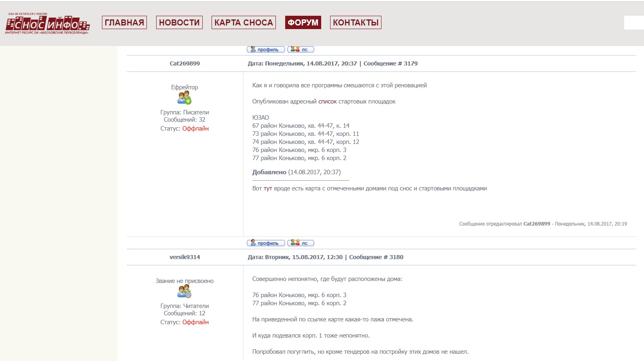644x361 pixels.
Task: Open the НОВОСТИ section
Action: (x=179, y=23)
